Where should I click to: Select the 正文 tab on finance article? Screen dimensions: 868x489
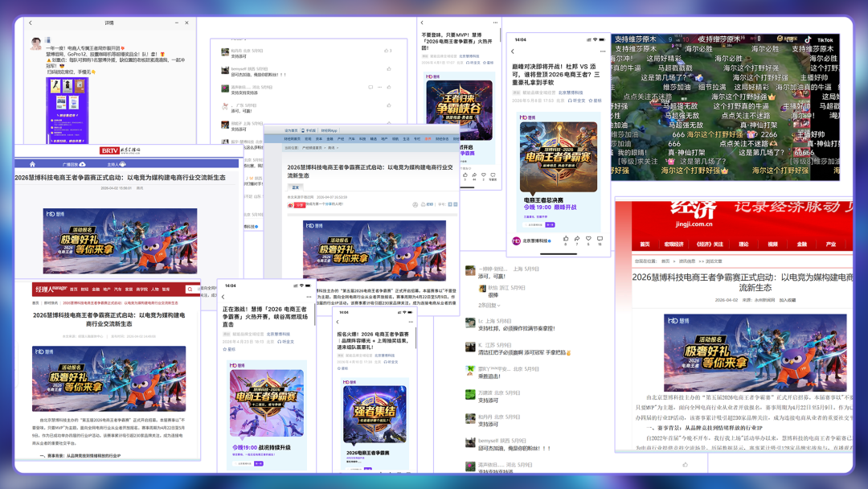(x=295, y=187)
